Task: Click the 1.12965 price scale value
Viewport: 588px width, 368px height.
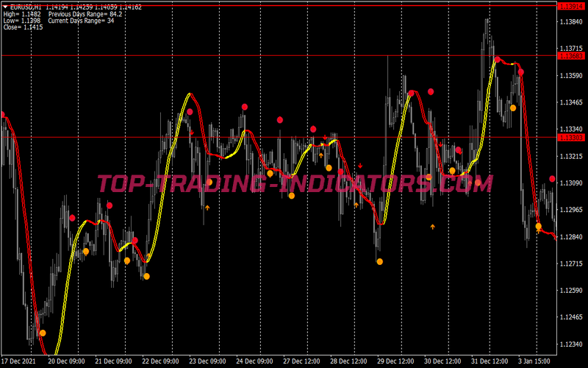Action: point(571,210)
